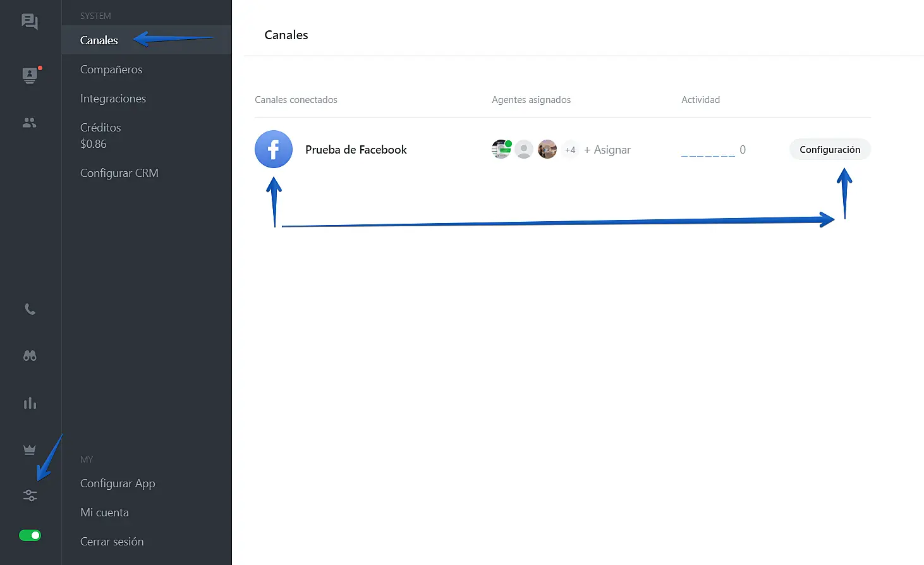The height and width of the screenshot is (565, 924).
Task: Select the gray placeholder agent avatar
Action: click(x=524, y=149)
